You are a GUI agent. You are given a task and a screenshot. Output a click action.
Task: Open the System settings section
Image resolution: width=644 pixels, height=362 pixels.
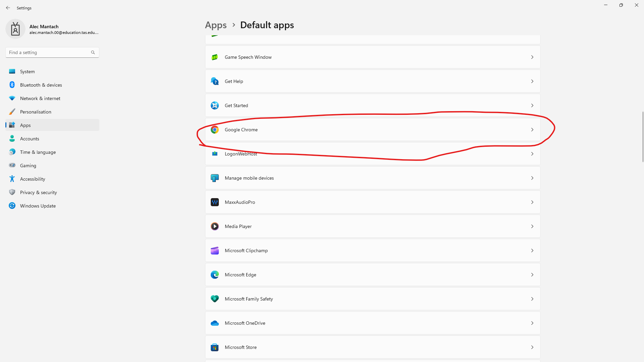click(x=52, y=72)
